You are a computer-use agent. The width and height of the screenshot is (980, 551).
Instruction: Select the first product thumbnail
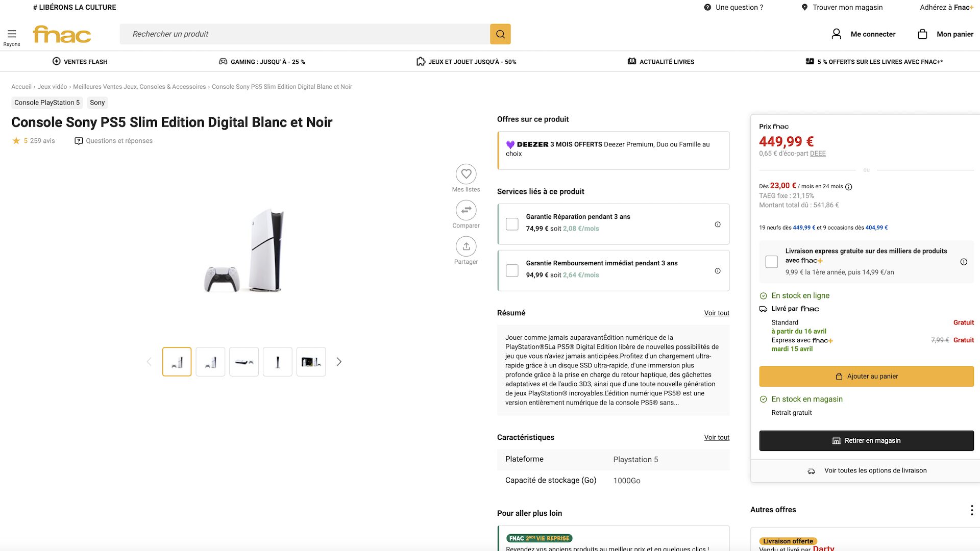click(177, 362)
